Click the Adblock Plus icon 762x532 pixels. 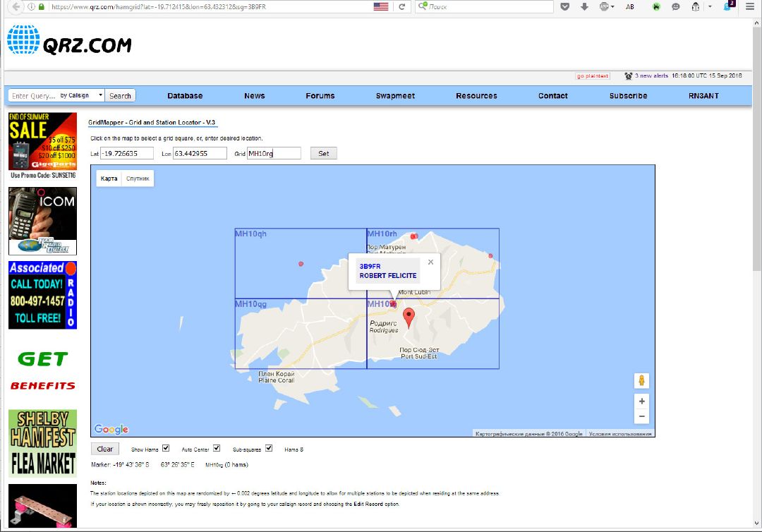[604, 7]
